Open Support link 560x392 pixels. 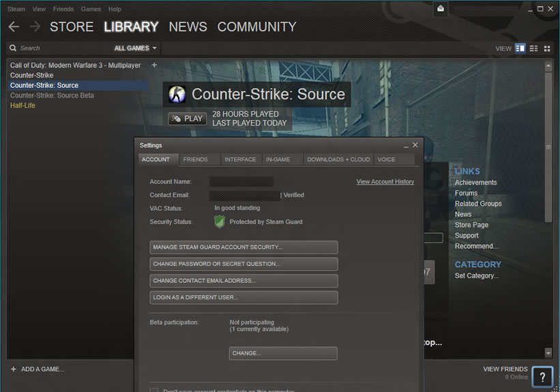(467, 236)
